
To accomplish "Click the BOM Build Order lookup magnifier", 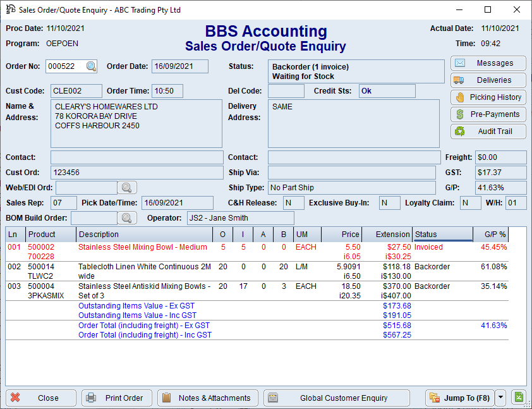I will click(x=127, y=218).
